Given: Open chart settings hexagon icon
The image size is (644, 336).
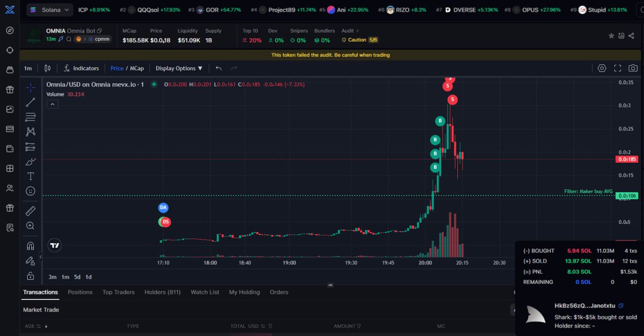Looking at the screenshot, I should pos(602,68).
